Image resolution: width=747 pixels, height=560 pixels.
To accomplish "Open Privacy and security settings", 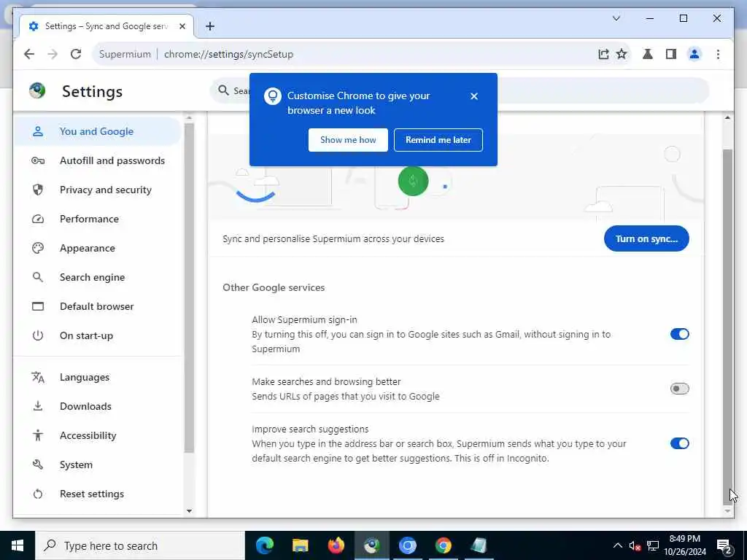I will point(98,190).
